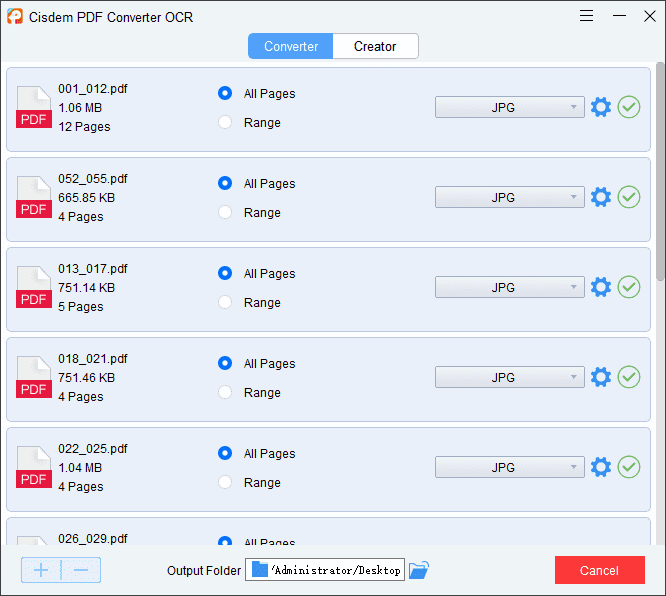Image resolution: width=666 pixels, height=596 pixels.
Task: Select file name 001_012.pdf
Action: [x=93, y=89]
